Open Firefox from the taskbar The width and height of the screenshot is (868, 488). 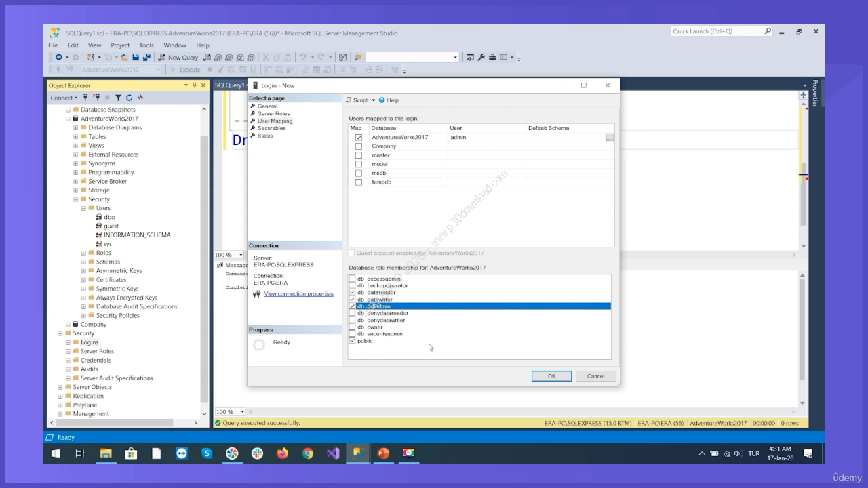(x=283, y=453)
